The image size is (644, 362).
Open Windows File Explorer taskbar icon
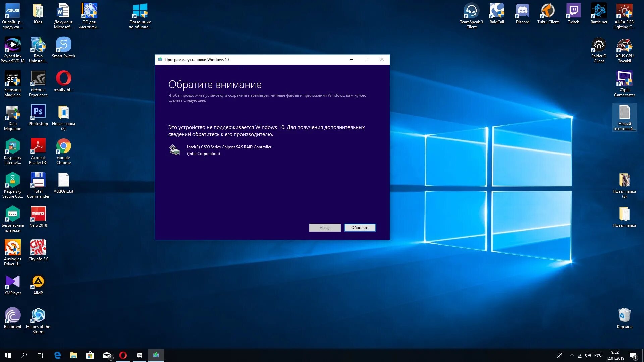coord(73,355)
